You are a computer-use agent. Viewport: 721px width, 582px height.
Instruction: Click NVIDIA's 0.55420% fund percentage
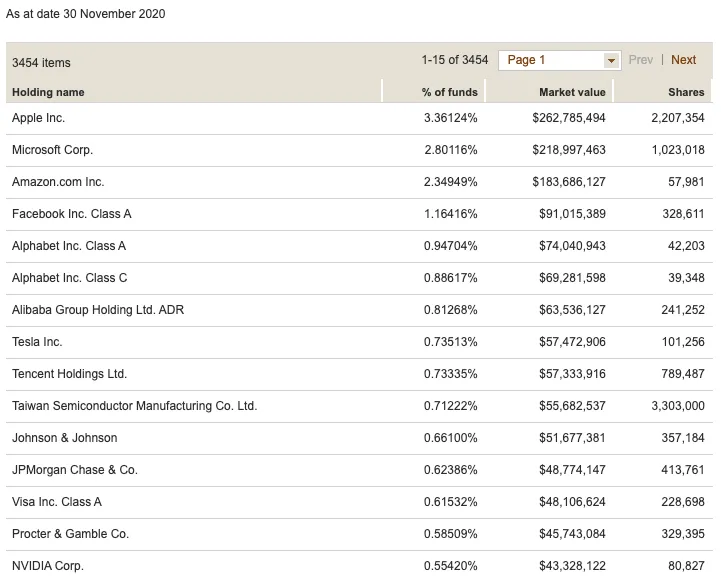point(451,566)
